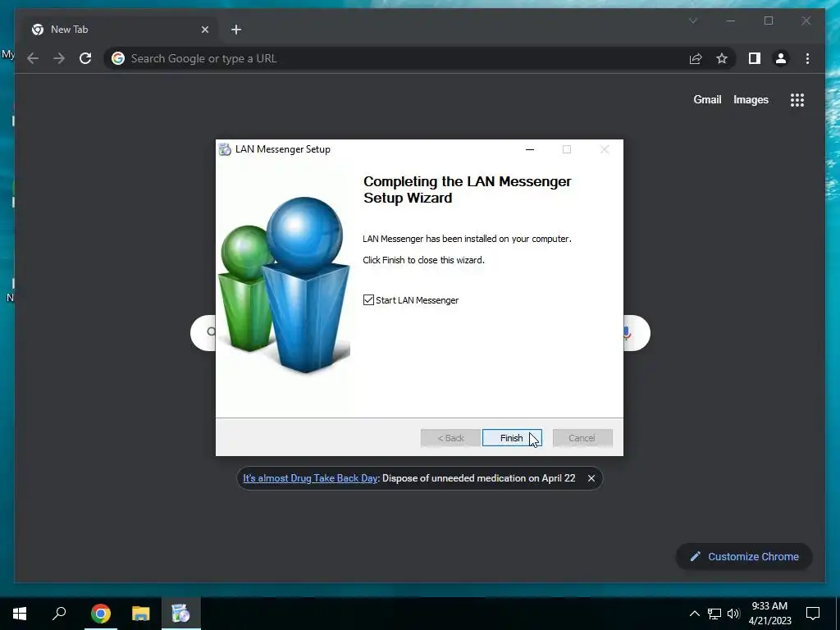Click the Cancel button in setup wizard
Viewport: 840px width, 630px height.
tap(582, 438)
